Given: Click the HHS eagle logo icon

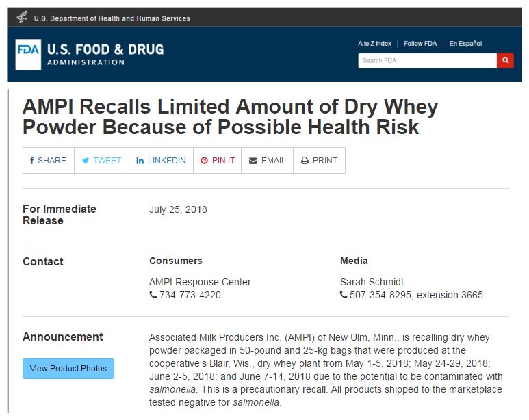Looking at the screenshot, I should [21, 17].
